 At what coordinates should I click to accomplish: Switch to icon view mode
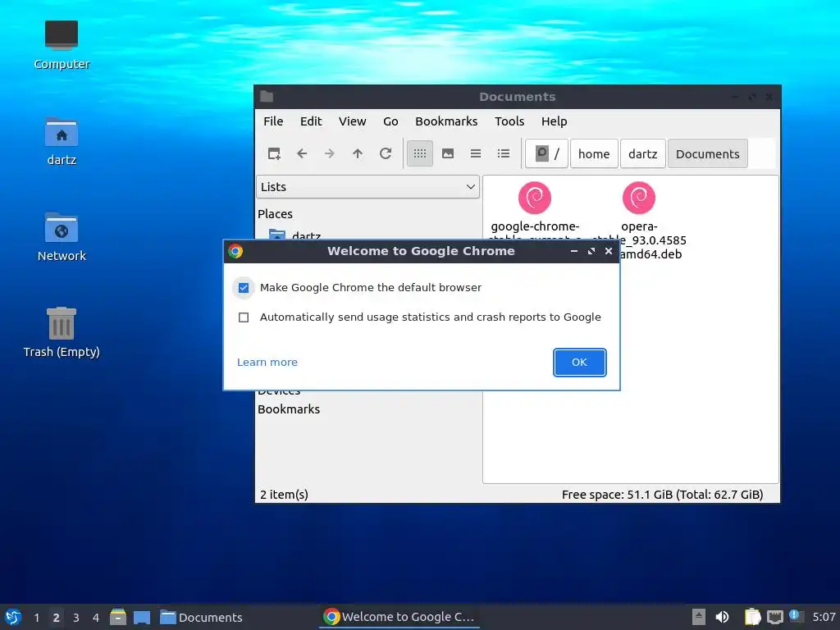pyautogui.click(x=420, y=153)
